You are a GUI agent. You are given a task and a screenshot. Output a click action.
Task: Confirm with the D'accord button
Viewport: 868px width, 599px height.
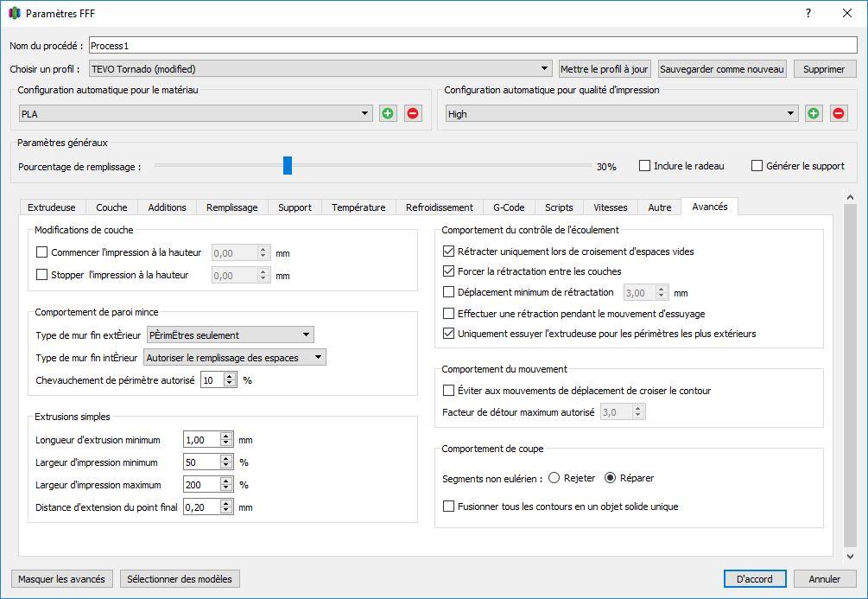[755, 578]
